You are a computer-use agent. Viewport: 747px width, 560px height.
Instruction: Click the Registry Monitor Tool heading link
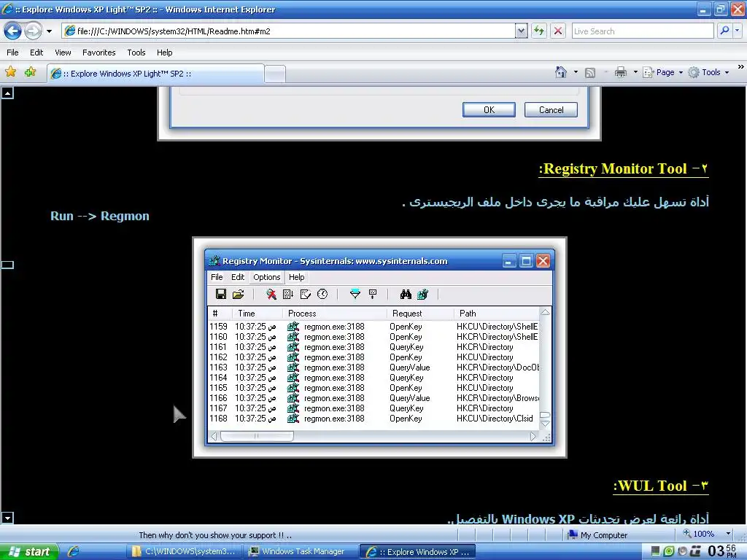tap(624, 168)
